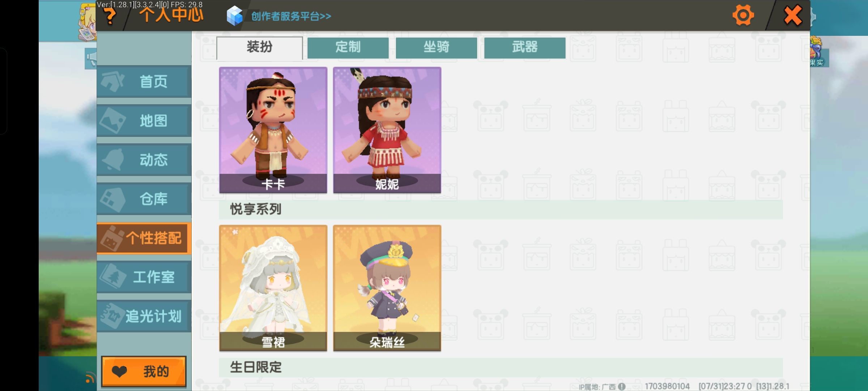The height and width of the screenshot is (391, 868).
Task: Select the 卡卡 costume thumbnail
Action: pos(273,130)
